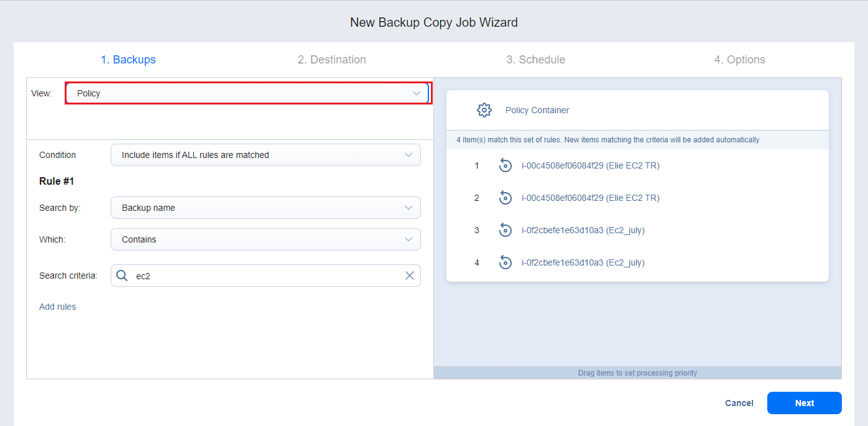Select the 1. Backups step
Screen dimensions: 868x426
(x=128, y=60)
